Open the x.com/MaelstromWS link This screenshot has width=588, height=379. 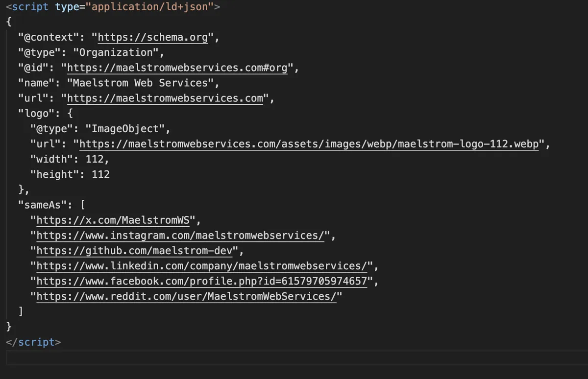pos(113,220)
